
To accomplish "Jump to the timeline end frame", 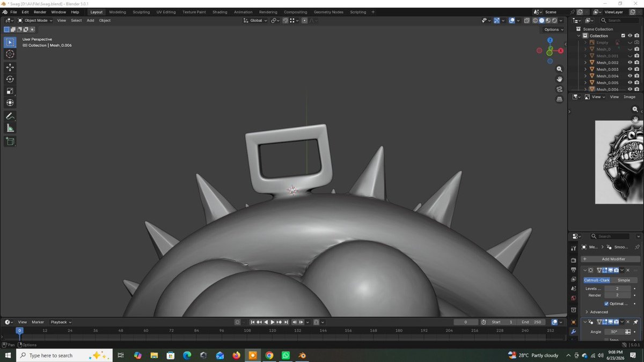I will (286, 322).
